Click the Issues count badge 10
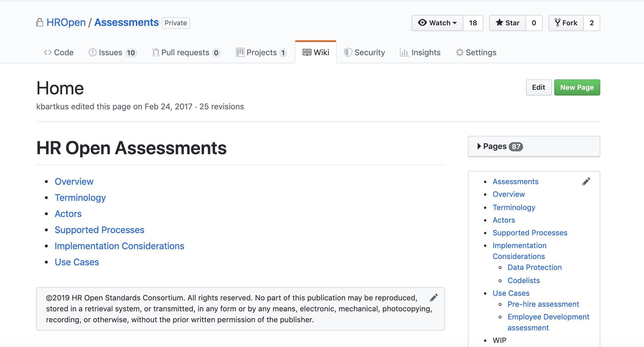644x347 pixels. [x=131, y=53]
